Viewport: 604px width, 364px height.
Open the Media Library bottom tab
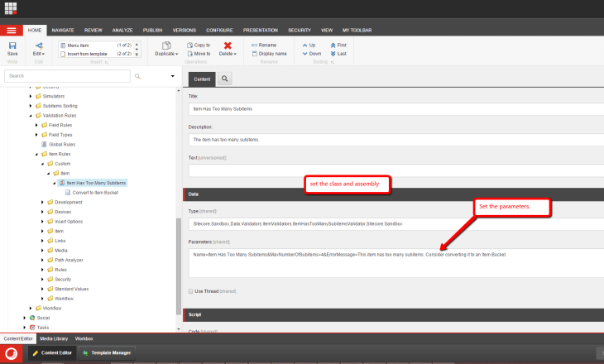coord(54,339)
